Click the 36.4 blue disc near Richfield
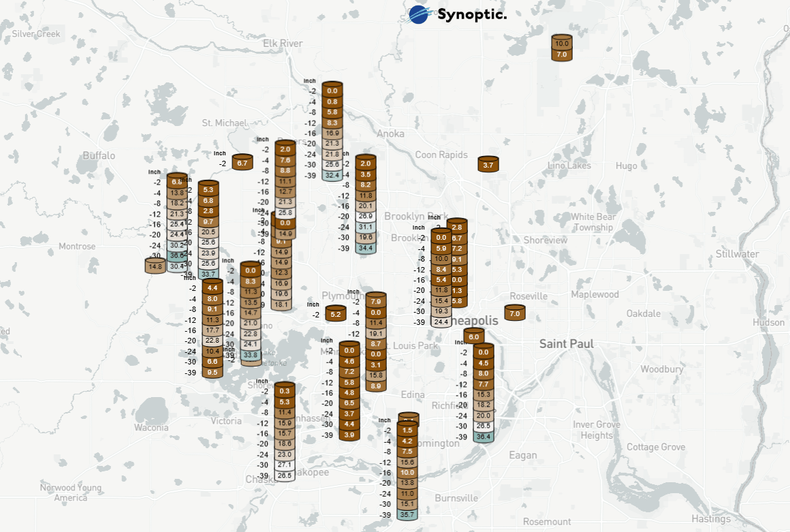This screenshot has height=532, width=790. [483, 436]
